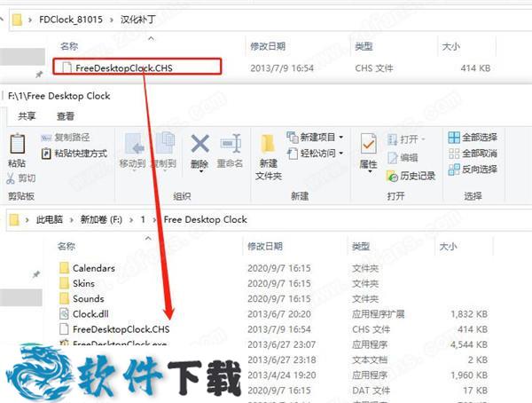Select the Clock.dll file
The width and height of the screenshot is (532, 403).
pos(90,314)
